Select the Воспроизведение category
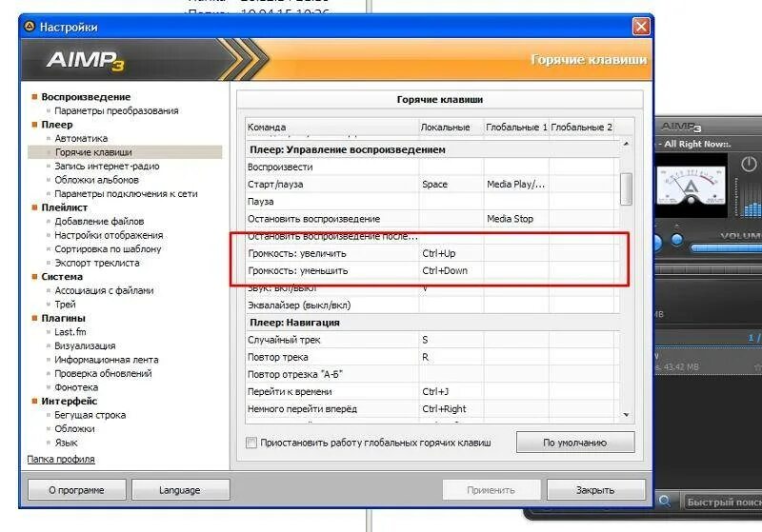 coord(86,96)
